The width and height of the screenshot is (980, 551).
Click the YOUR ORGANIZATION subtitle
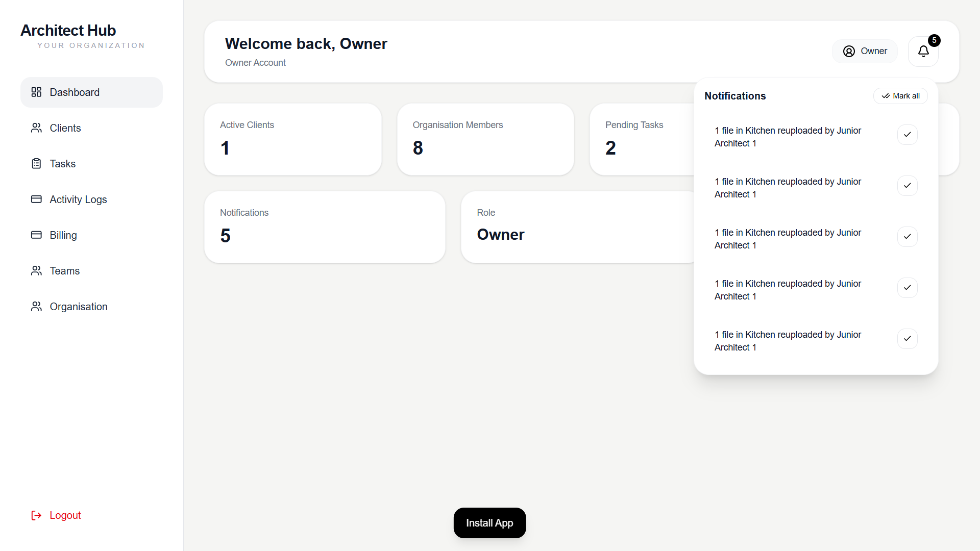pos(91,45)
